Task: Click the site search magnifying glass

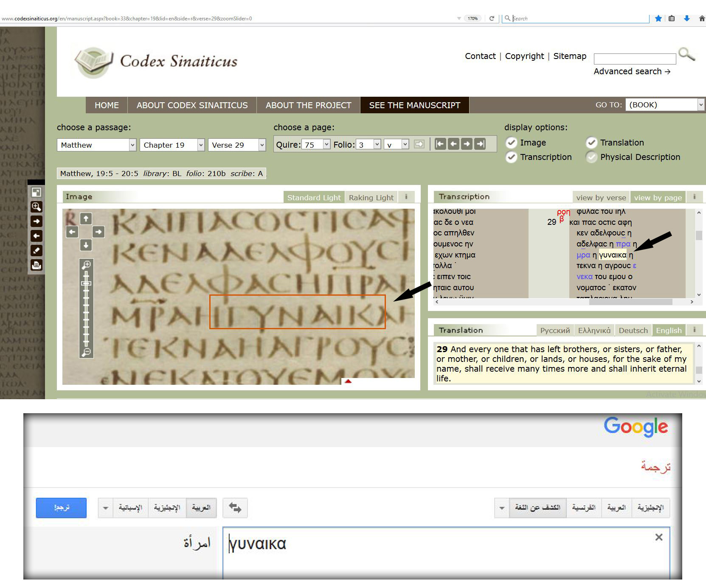Action: coord(686,54)
